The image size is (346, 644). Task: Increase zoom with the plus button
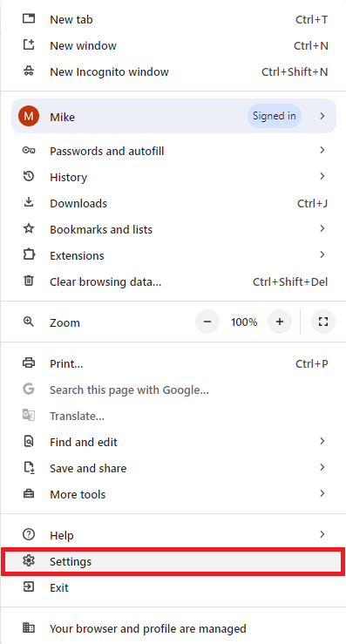tap(280, 322)
